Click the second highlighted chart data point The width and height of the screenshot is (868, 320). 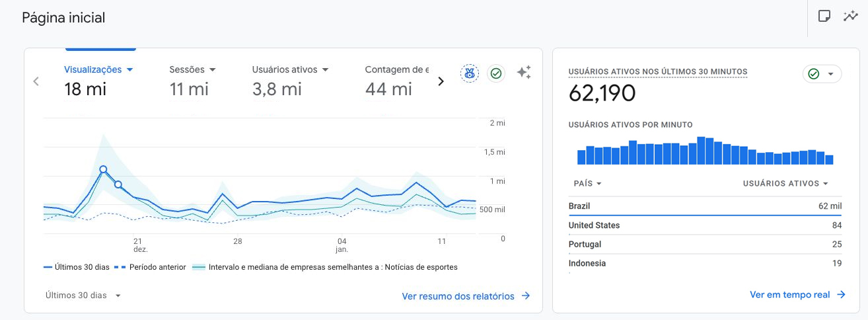pos(118,184)
